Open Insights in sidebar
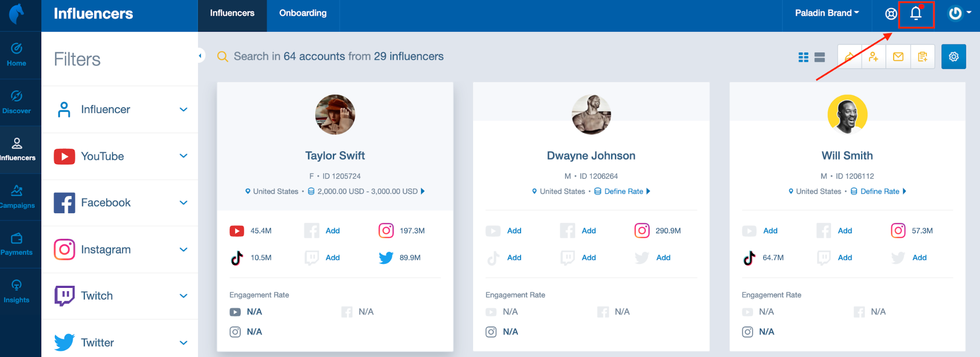The image size is (980, 357). click(17, 292)
